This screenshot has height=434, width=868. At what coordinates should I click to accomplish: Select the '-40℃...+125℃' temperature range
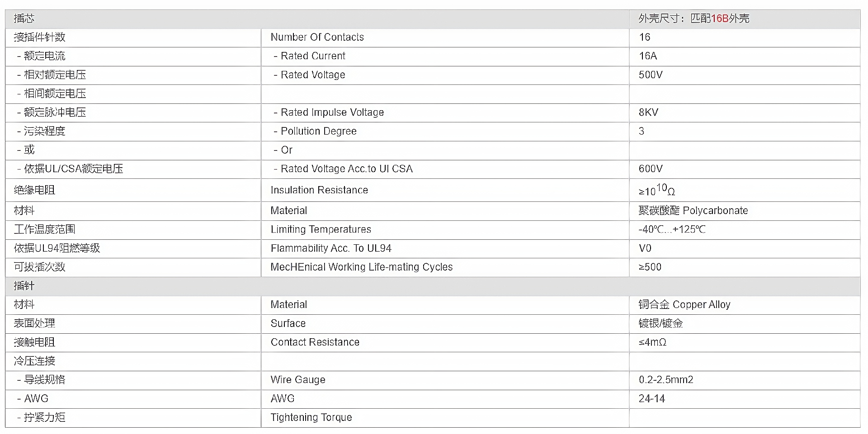pos(672,229)
